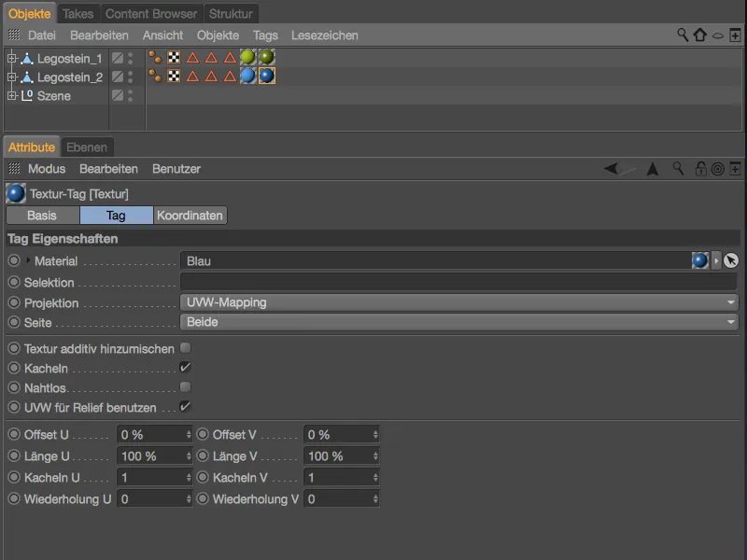Select the Tag properties button
Image resolution: width=747 pixels, height=560 pixels.
116,216
